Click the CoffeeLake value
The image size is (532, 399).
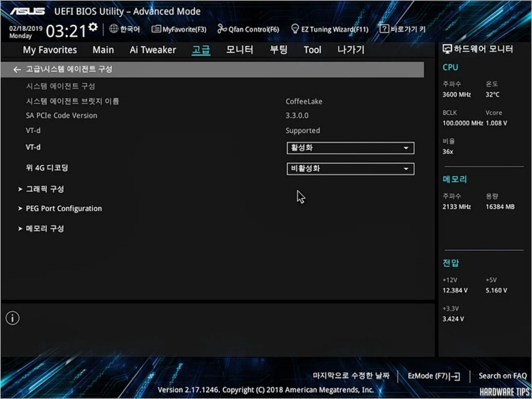click(304, 101)
